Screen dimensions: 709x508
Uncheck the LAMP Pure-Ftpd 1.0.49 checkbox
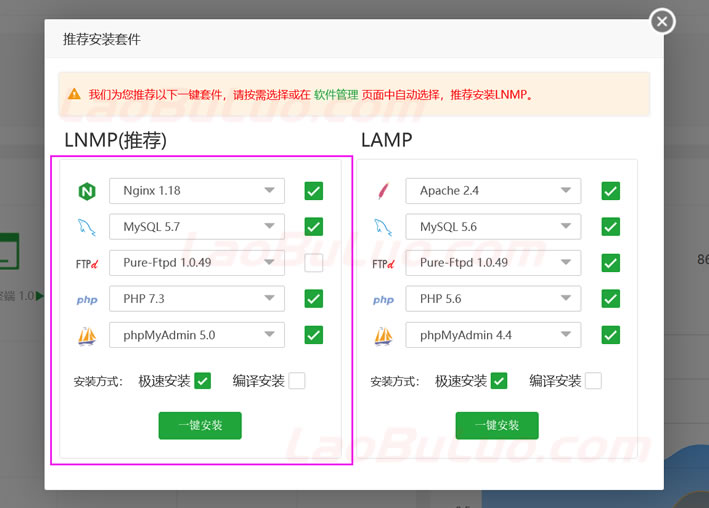click(610, 263)
